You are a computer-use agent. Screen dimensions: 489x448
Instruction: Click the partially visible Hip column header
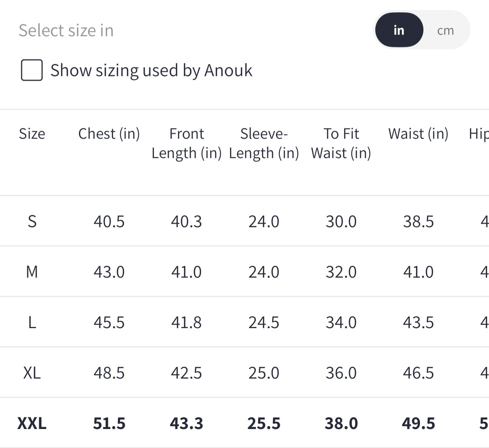pos(479,134)
